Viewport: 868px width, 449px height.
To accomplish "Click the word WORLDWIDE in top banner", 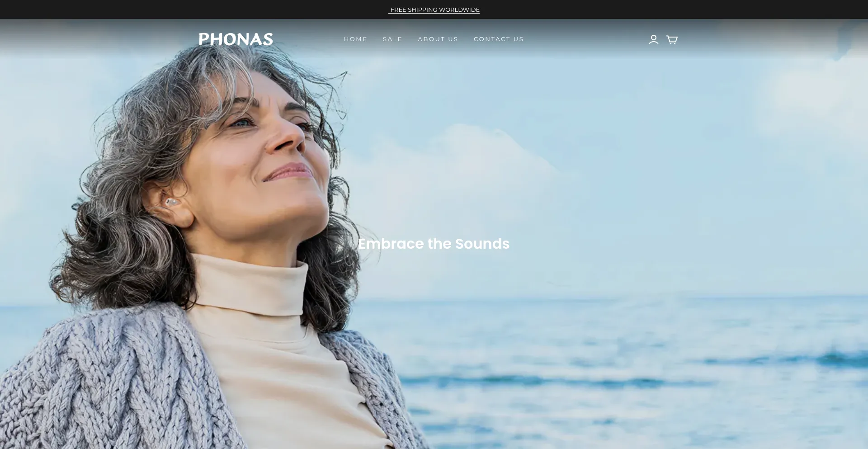I will [459, 9].
